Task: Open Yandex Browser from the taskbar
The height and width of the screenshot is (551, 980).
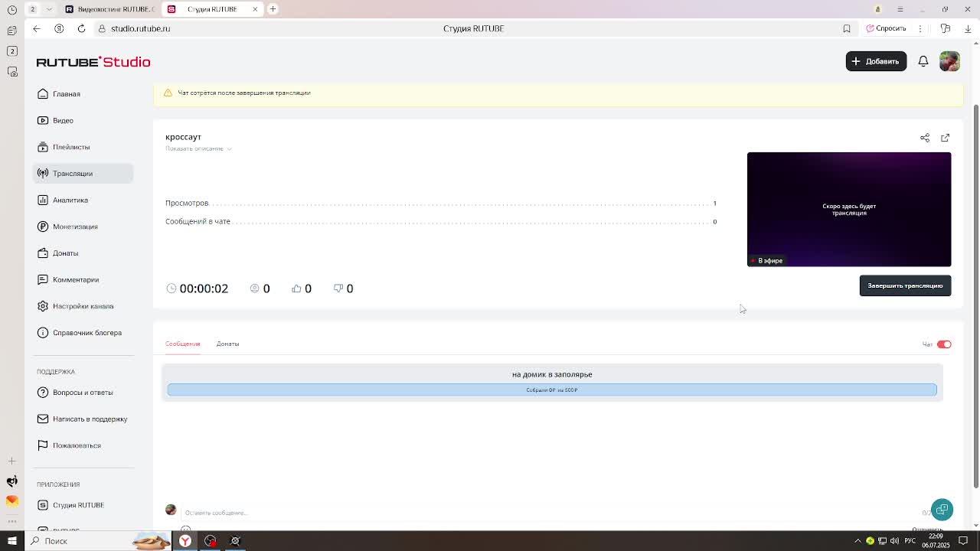Action: click(x=185, y=541)
